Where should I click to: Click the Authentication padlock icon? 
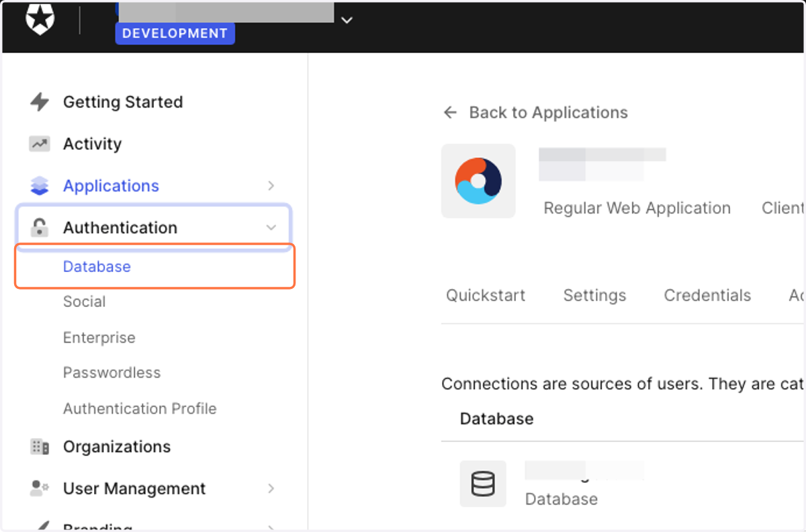[40, 228]
